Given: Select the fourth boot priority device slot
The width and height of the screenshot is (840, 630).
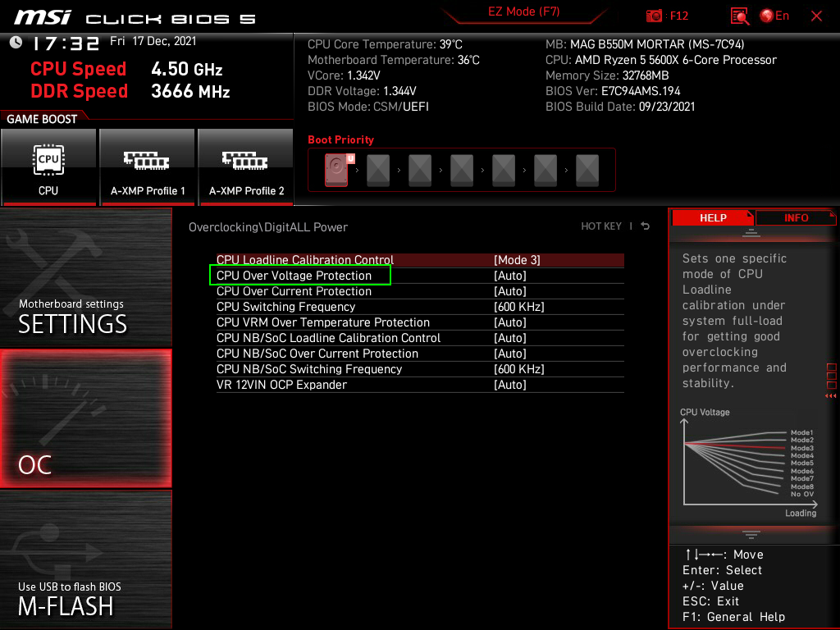Looking at the screenshot, I should 462,171.
